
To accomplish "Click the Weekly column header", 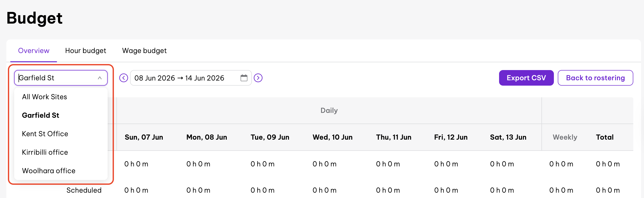I will click(565, 137).
